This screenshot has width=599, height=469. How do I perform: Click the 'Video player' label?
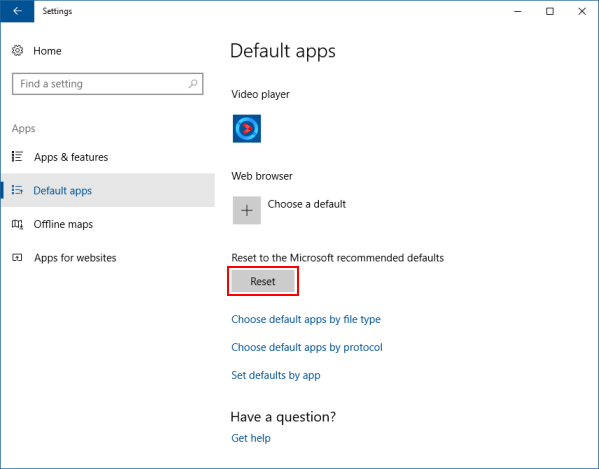pos(260,94)
